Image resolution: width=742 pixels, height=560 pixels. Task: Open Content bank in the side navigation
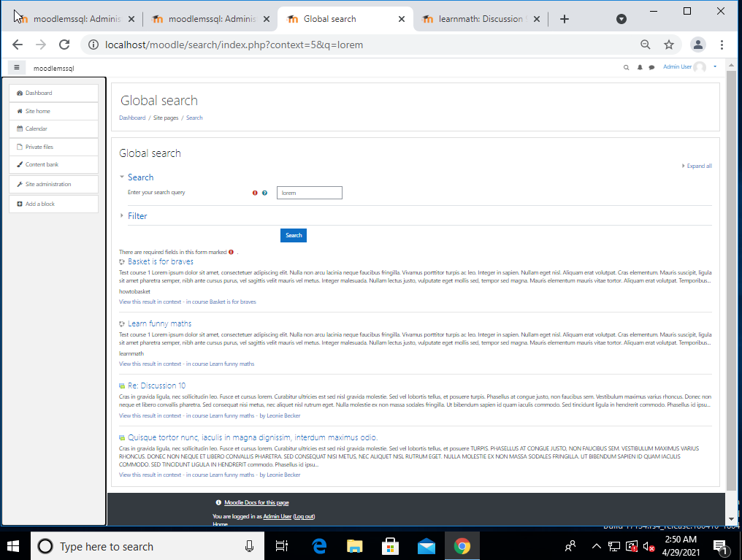pos(53,164)
